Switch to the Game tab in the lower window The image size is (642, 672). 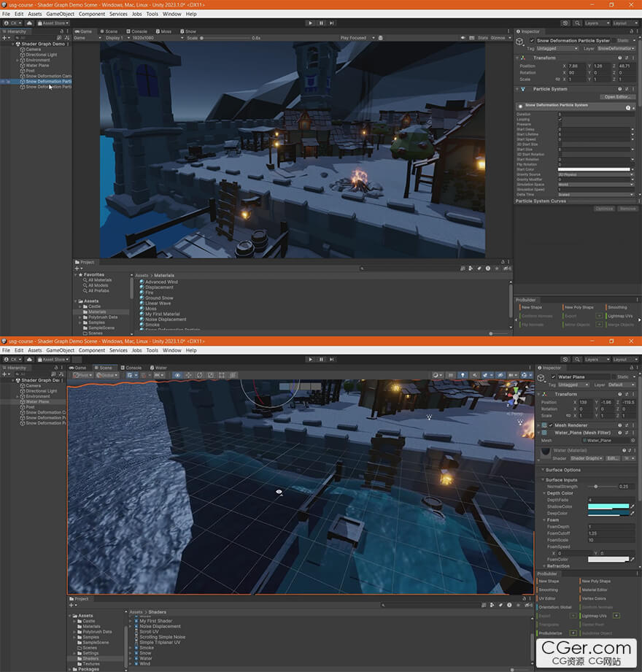click(x=78, y=368)
